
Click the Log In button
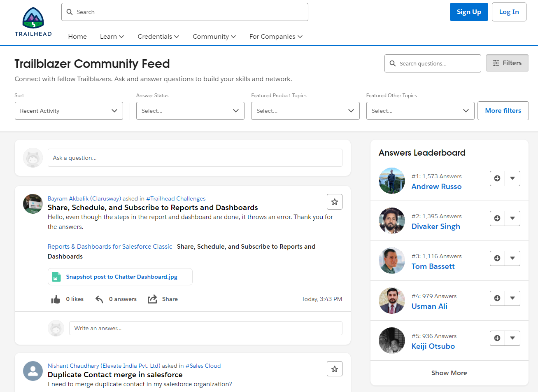pos(509,12)
